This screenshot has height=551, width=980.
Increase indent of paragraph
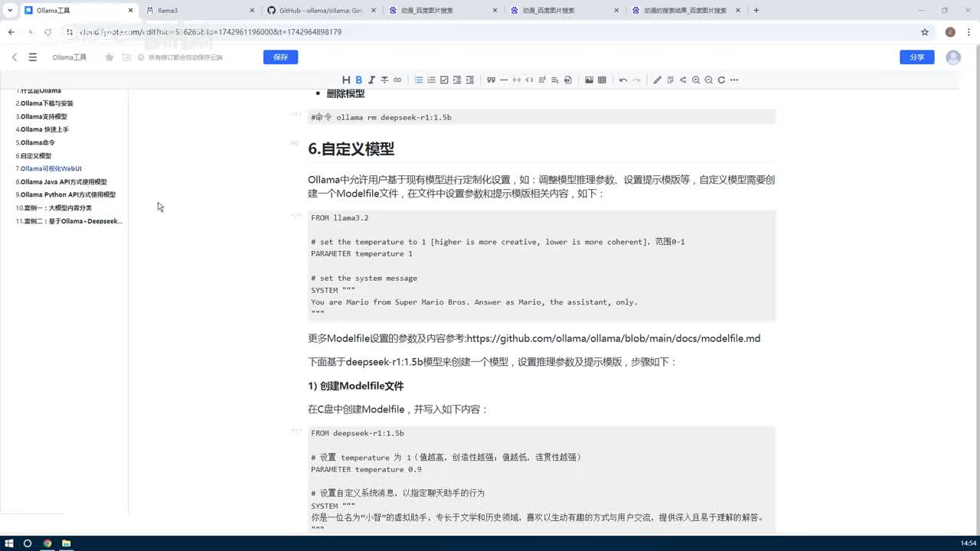tap(457, 80)
